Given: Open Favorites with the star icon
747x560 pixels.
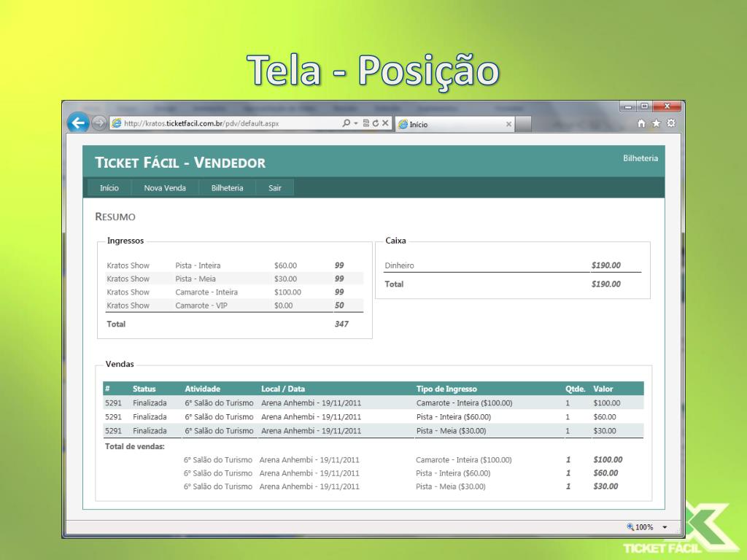Looking at the screenshot, I should 656,123.
